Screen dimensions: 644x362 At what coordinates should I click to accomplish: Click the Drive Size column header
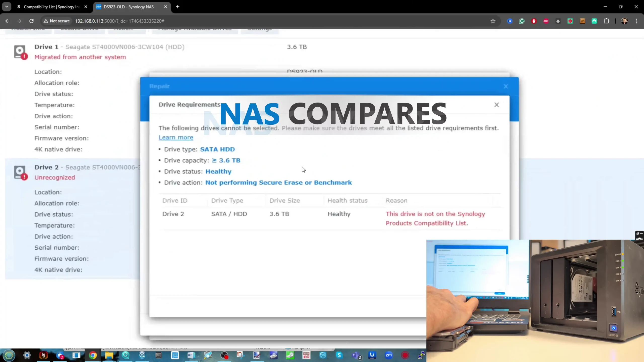tap(285, 201)
